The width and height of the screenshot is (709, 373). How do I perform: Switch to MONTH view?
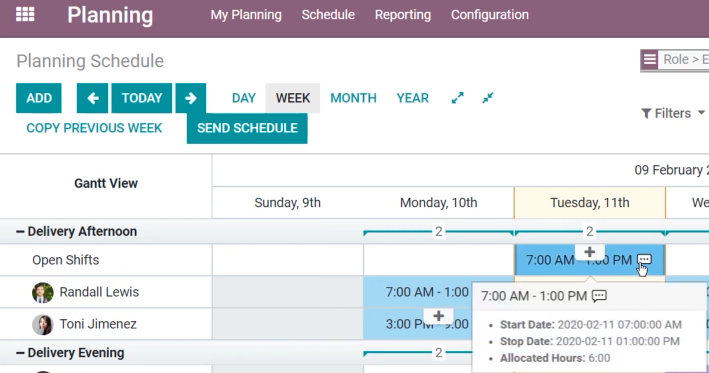(x=353, y=98)
